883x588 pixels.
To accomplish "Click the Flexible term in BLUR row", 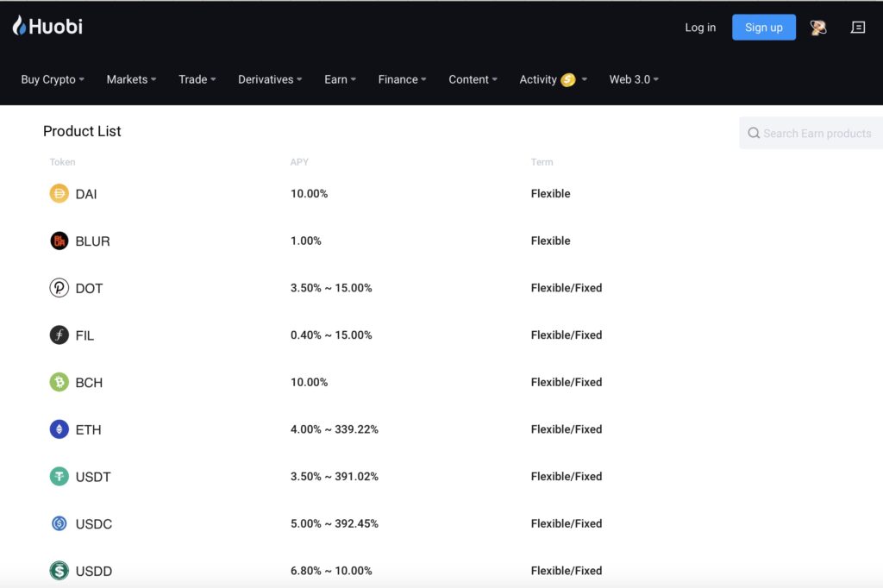I will (x=550, y=241).
